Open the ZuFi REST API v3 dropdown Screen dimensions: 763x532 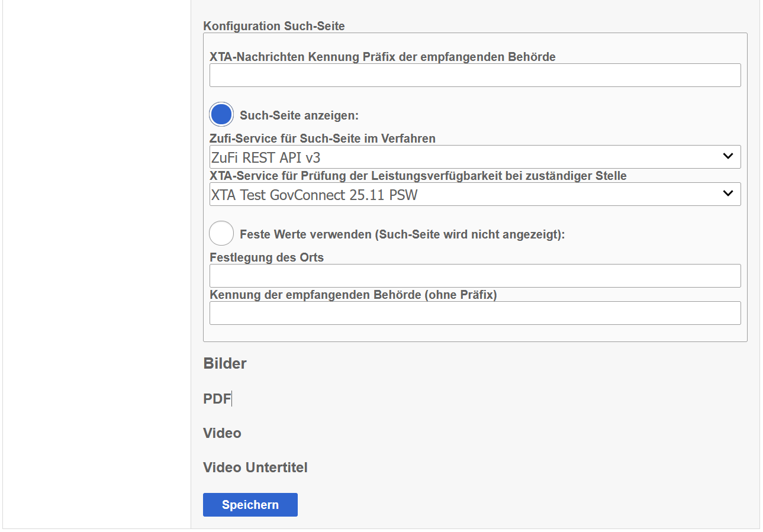point(475,157)
